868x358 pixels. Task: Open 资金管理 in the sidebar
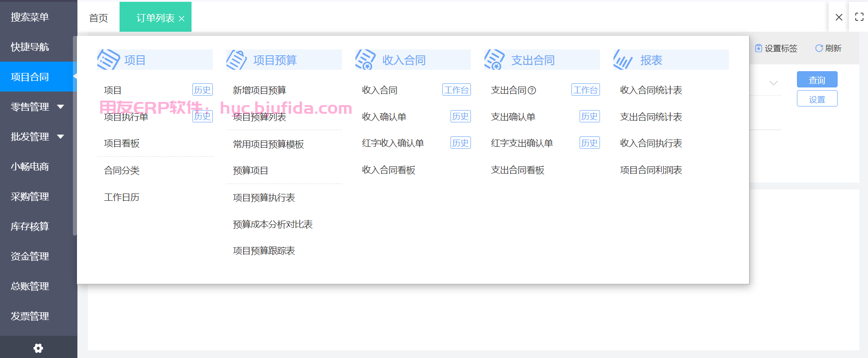tap(30, 256)
